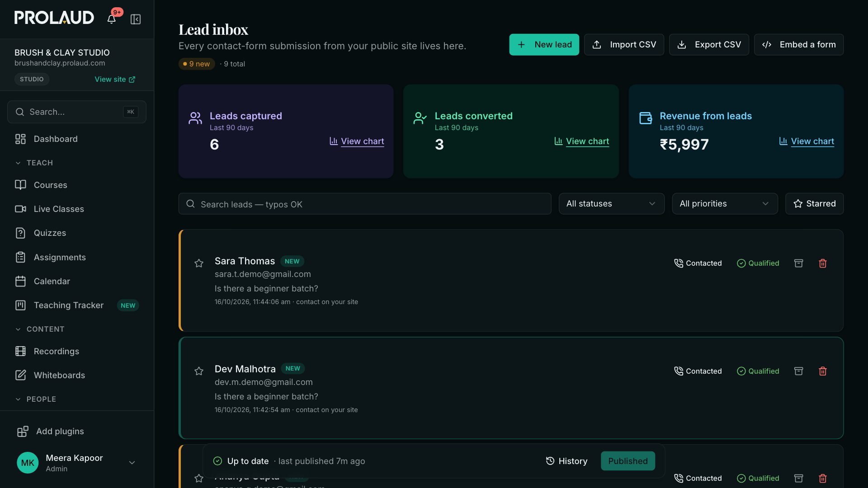View chart for Leads captured
Viewport: 868px width, 488px height.
pyautogui.click(x=357, y=141)
